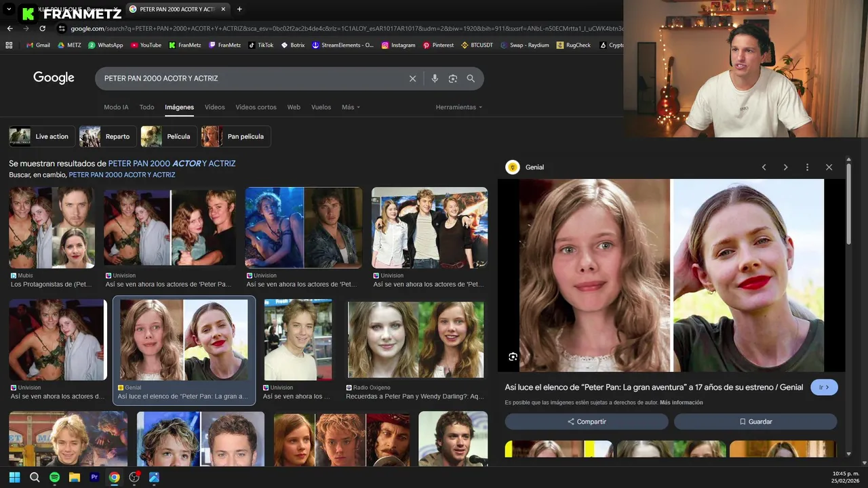The height and width of the screenshot is (488, 868).
Task: Open the Genial elenco image result thumbnail
Action: pyautogui.click(x=184, y=340)
